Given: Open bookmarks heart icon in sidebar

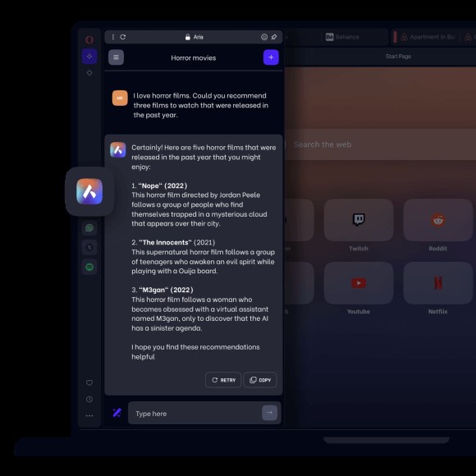Looking at the screenshot, I should [89, 382].
